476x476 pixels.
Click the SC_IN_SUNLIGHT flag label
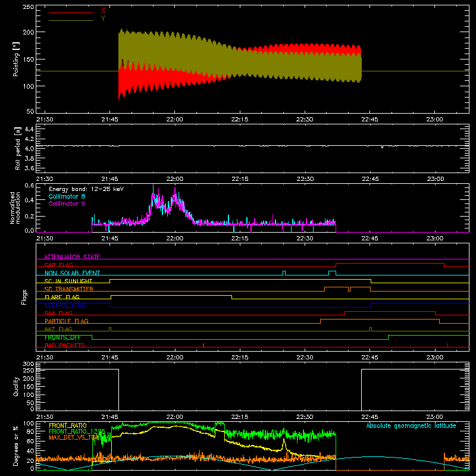[x=68, y=281]
